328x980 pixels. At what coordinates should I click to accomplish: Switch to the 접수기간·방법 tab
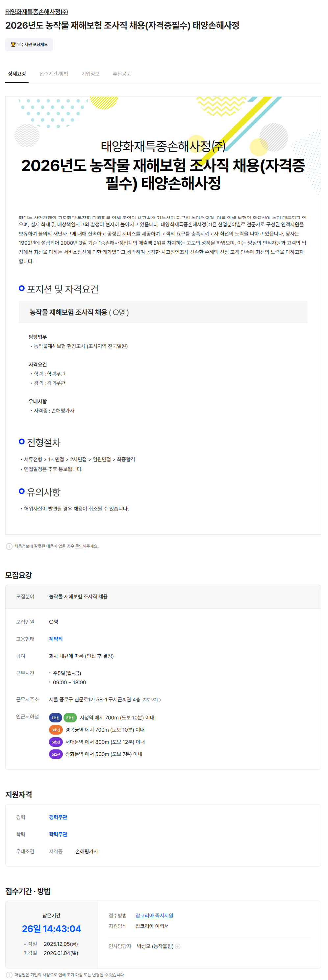[x=54, y=74]
